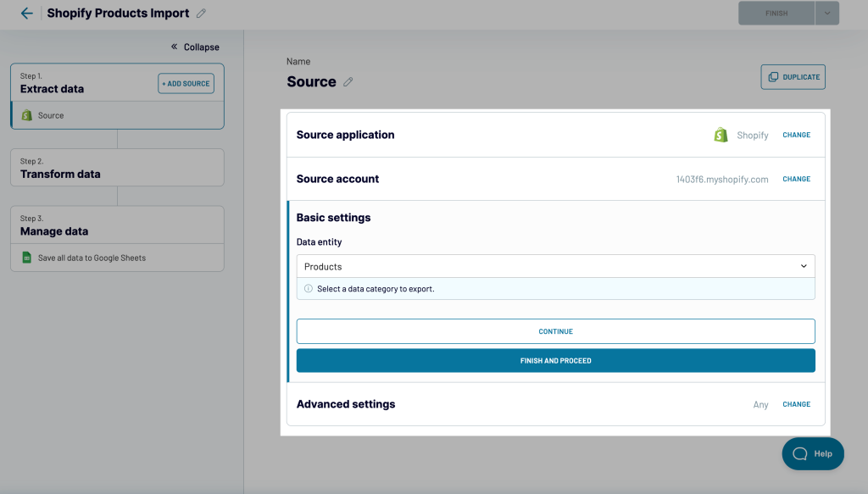Screen dimensions: 868x494
Task: Click the Source name heading
Action: (311, 82)
